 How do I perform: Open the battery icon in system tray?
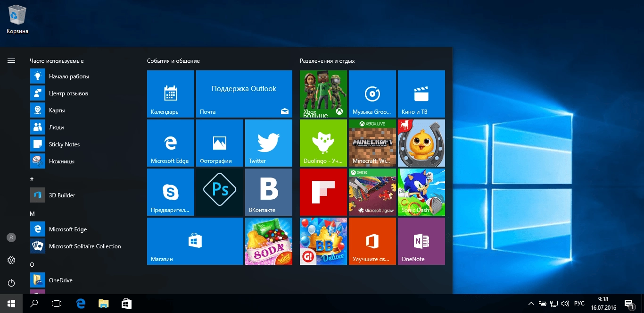pos(543,304)
